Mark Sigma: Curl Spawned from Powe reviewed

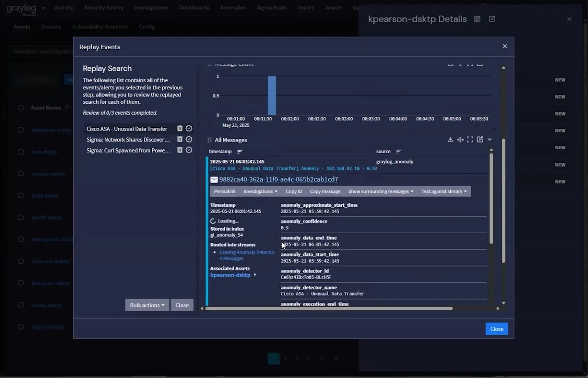(189, 150)
